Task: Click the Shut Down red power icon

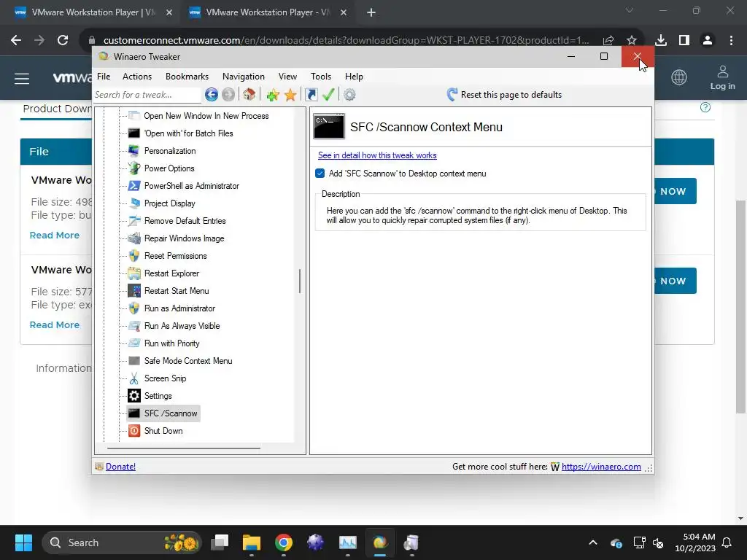Action: [134, 431]
